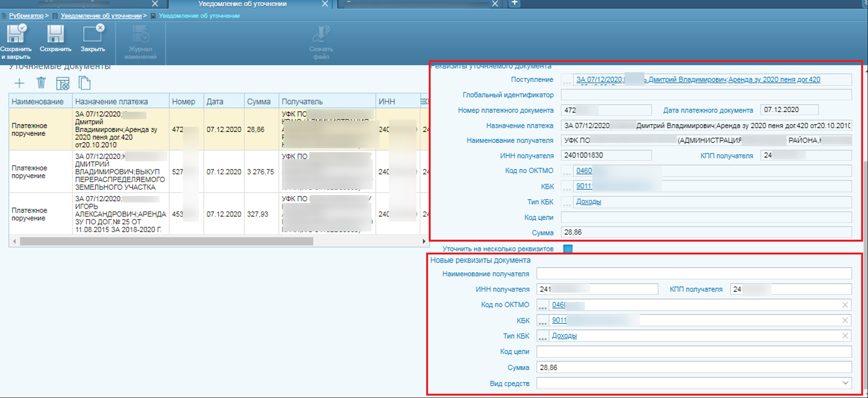The height and width of the screenshot is (398, 868).
Task: Switch to 'Уведомление об уточнении' tab
Action: coord(242,4)
